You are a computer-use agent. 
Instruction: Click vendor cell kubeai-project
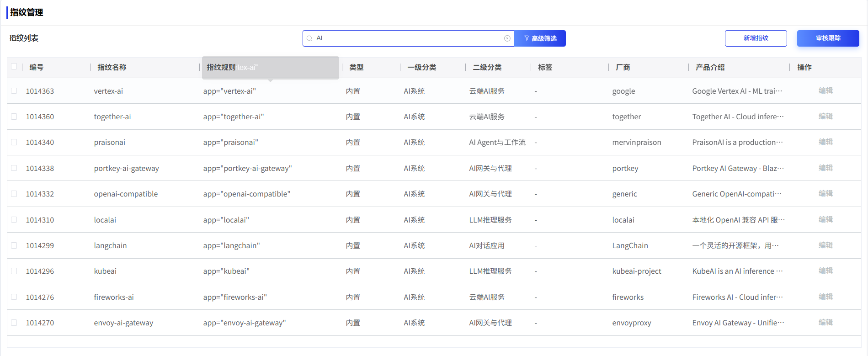click(637, 271)
